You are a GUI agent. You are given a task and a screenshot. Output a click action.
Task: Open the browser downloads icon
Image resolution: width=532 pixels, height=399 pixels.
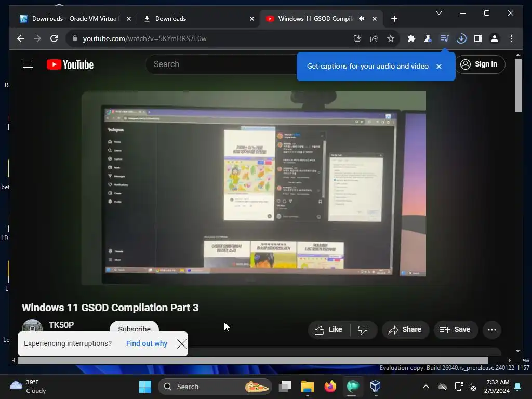pyautogui.click(x=461, y=38)
